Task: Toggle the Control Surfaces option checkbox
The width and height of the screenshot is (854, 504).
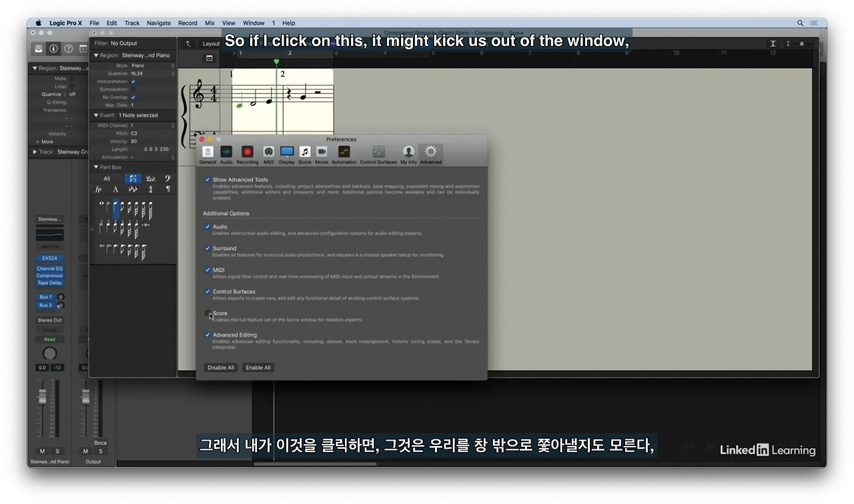Action: [207, 291]
